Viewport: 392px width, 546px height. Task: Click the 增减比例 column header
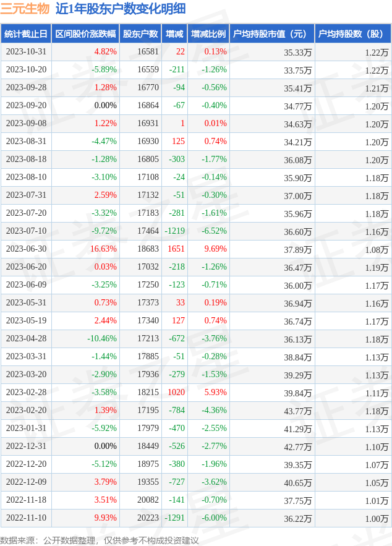pyautogui.click(x=208, y=34)
